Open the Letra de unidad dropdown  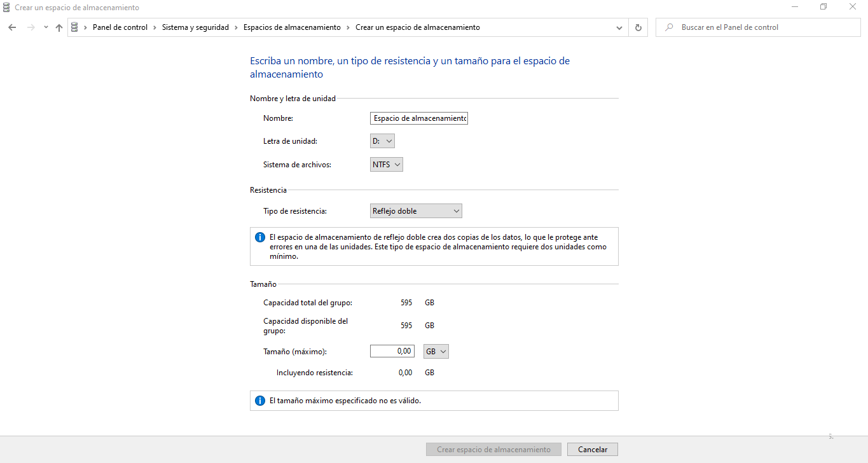pyautogui.click(x=382, y=141)
